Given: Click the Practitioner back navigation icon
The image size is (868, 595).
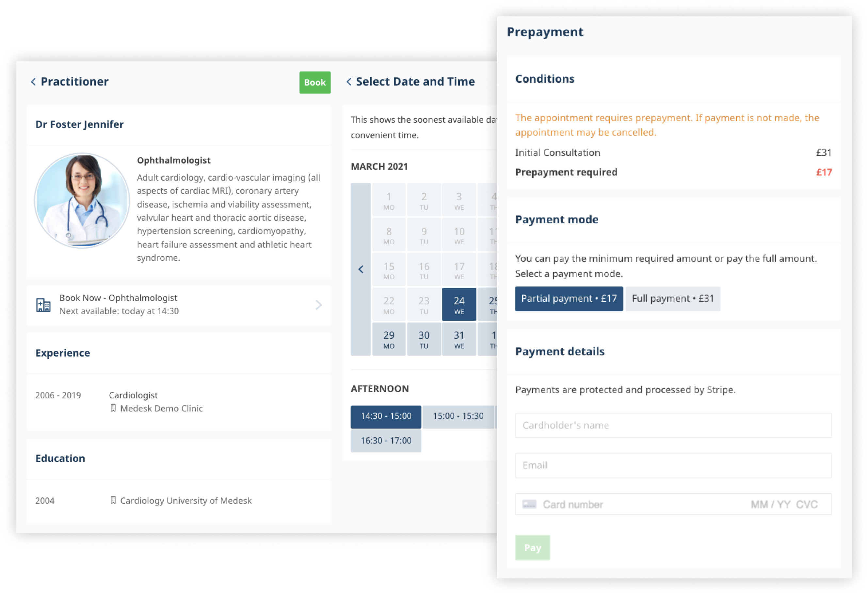Looking at the screenshot, I should tap(32, 81).
